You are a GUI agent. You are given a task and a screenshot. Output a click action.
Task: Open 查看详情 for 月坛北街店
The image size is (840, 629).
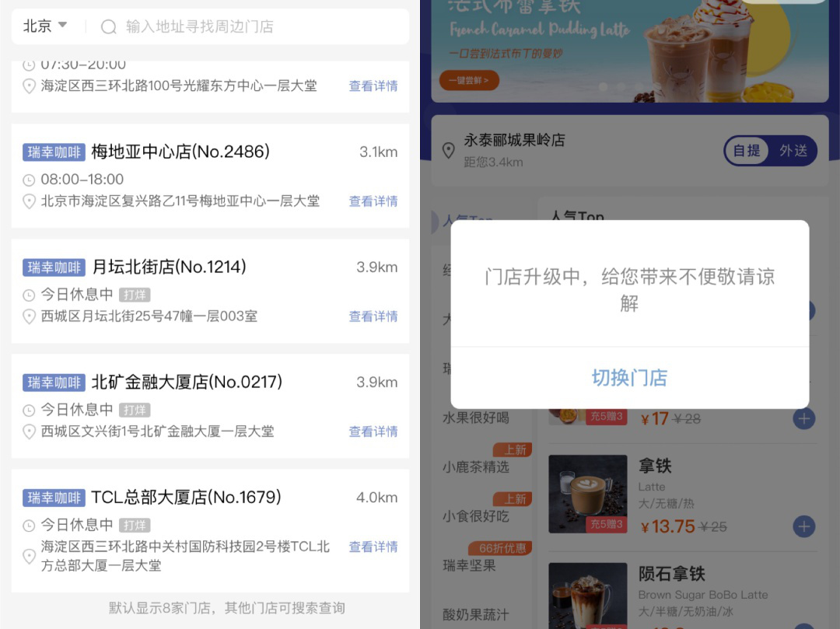click(373, 316)
